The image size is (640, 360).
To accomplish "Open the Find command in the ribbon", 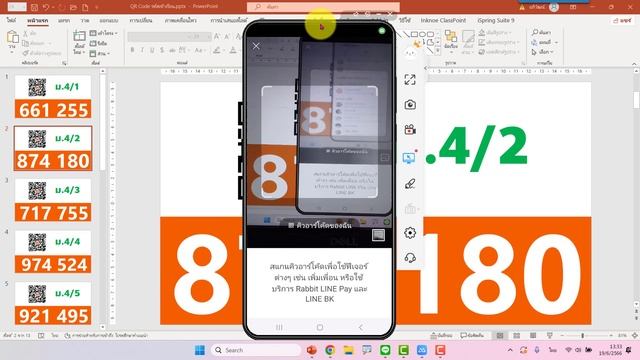I will 541,32.
